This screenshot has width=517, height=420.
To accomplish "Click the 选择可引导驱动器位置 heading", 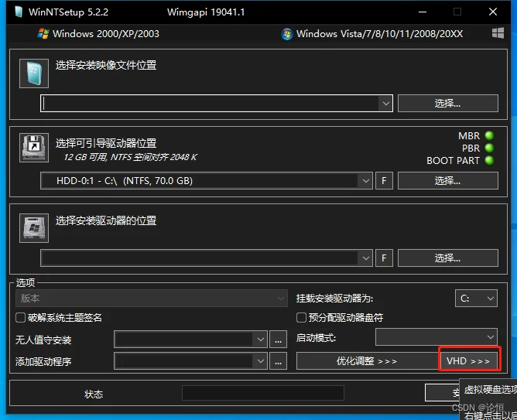I will 106,143.
